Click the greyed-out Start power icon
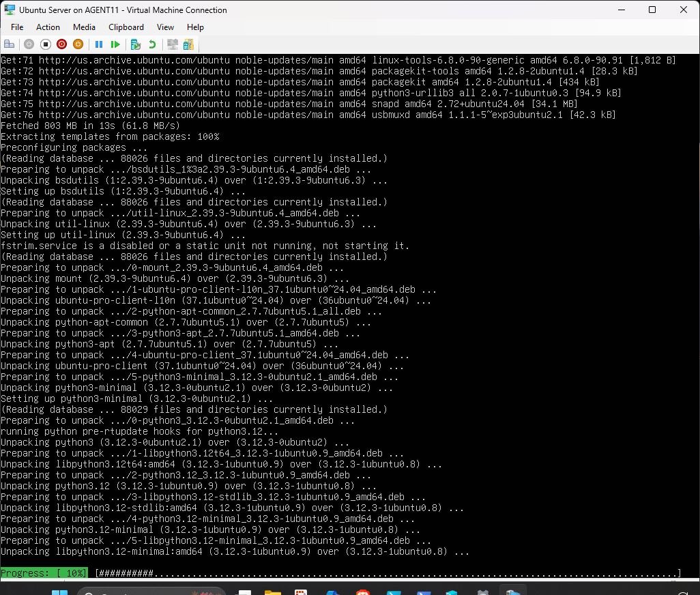700x595 pixels. [29, 44]
